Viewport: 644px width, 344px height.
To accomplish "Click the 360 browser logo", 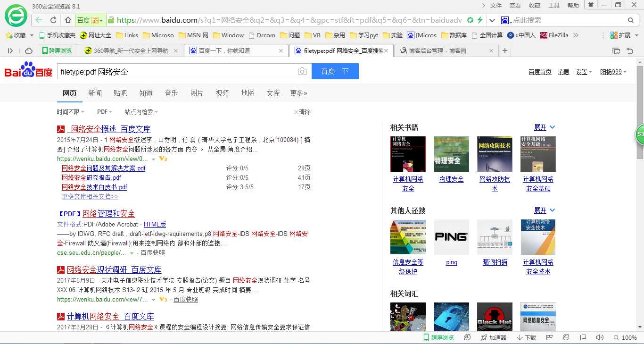I will (x=16, y=16).
